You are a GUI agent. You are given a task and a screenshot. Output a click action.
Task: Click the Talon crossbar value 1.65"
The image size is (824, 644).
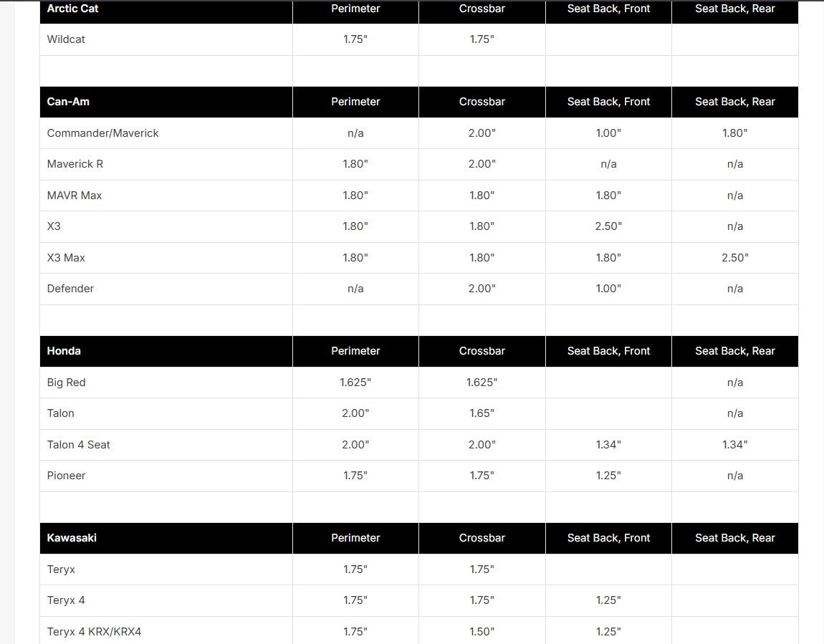click(x=482, y=413)
